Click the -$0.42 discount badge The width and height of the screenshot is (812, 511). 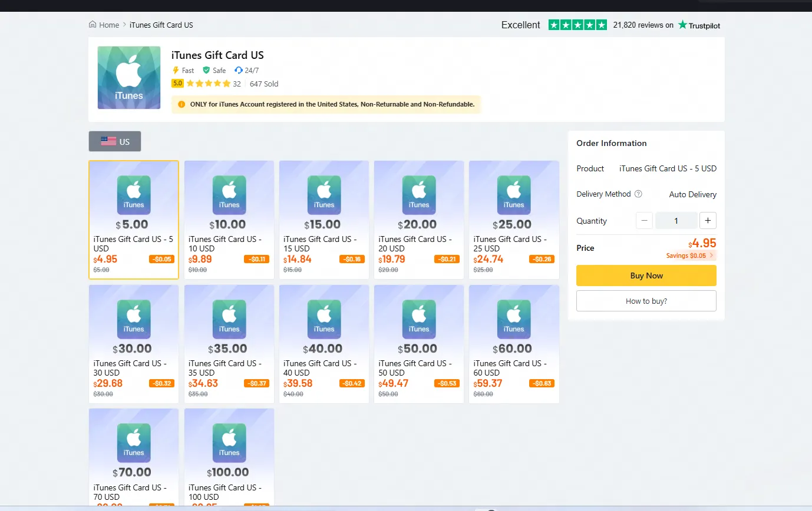click(x=352, y=383)
